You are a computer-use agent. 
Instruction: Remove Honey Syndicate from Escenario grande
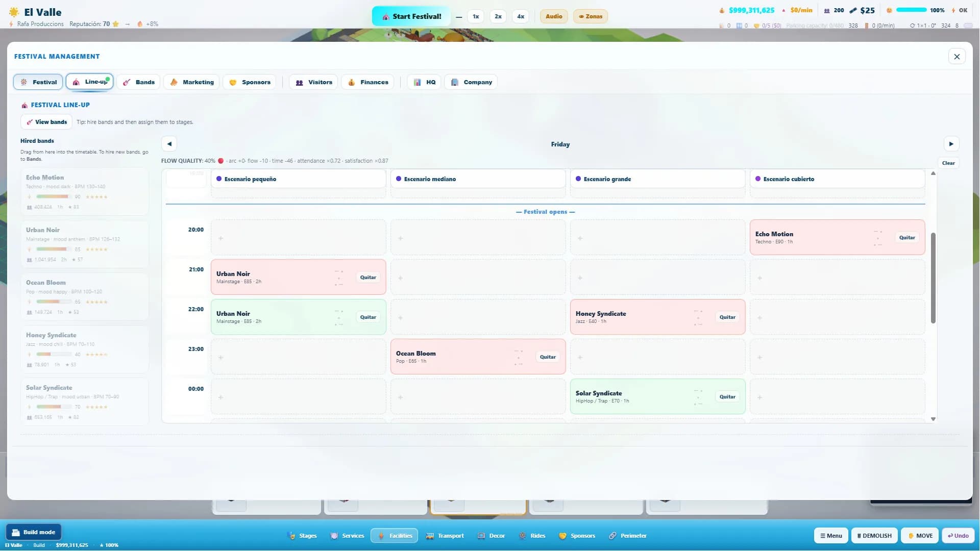point(727,317)
